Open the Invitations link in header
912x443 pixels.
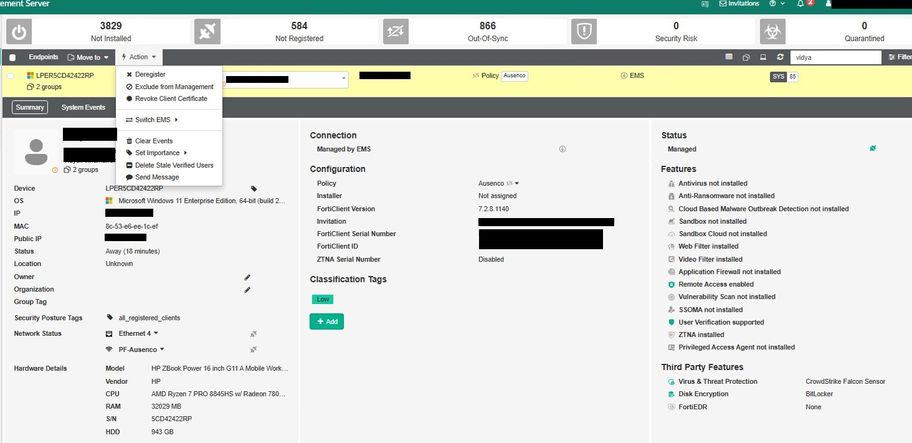pos(739,3)
